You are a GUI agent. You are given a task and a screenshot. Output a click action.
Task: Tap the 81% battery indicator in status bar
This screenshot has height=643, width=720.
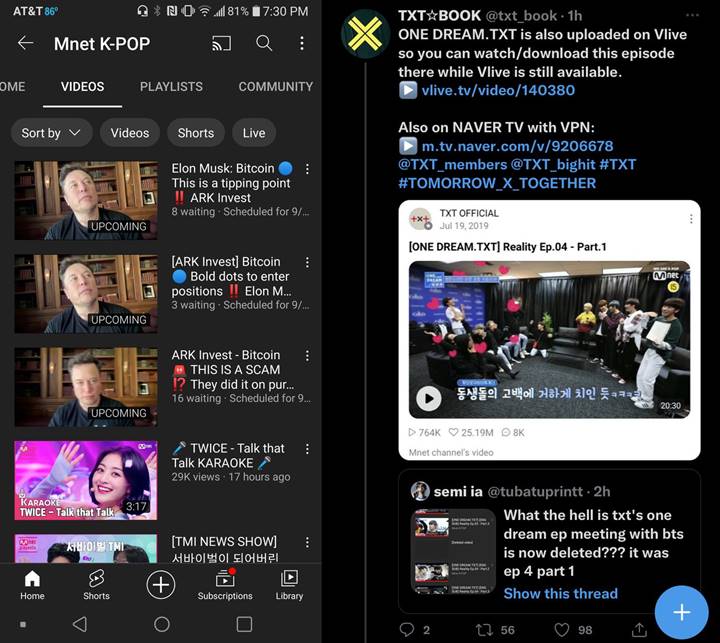click(244, 11)
